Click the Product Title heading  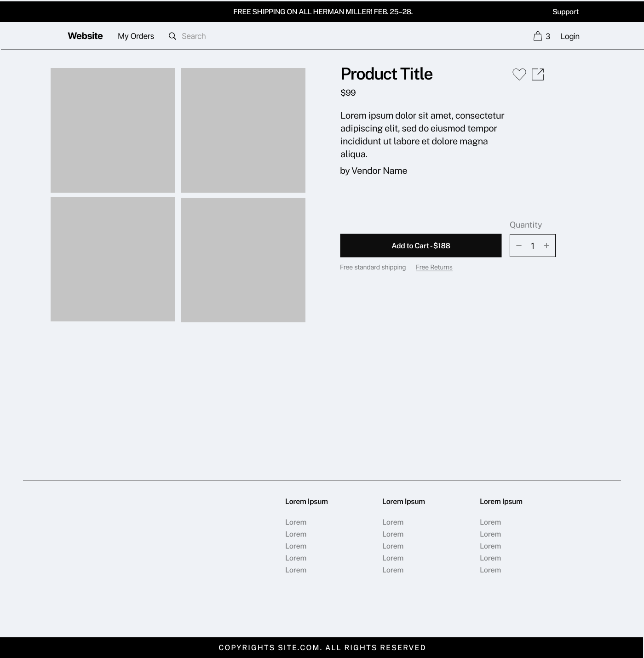386,74
